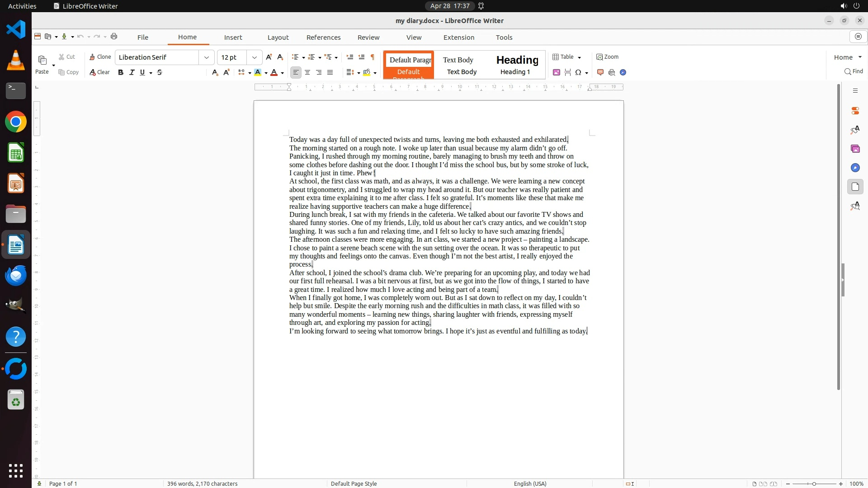This screenshot has width=868, height=488.
Task: Expand the font size dropdown
Action: [255, 57]
